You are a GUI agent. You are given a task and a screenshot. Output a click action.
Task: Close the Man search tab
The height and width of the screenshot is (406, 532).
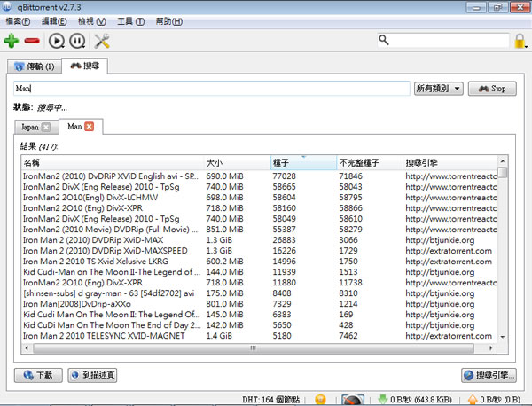click(90, 128)
